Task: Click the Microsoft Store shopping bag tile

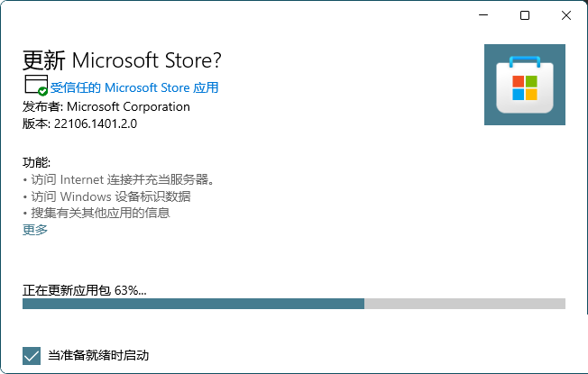Action: [524, 85]
